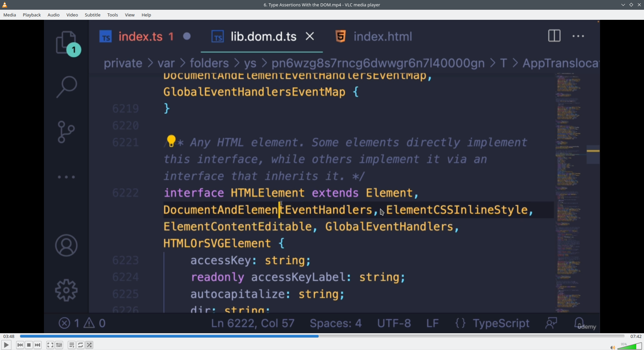Toggle random shuffle playback
Screen dimensions: 644x350
[x=90, y=345]
